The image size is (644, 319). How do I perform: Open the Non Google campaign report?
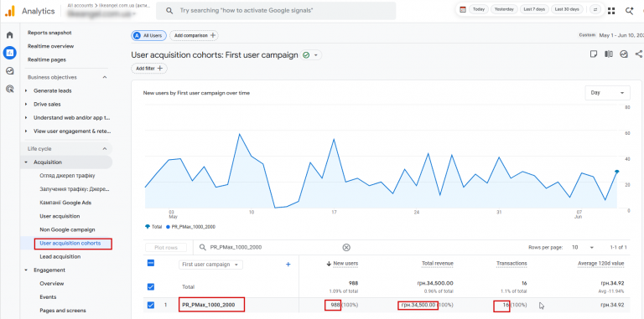pyautogui.click(x=67, y=229)
